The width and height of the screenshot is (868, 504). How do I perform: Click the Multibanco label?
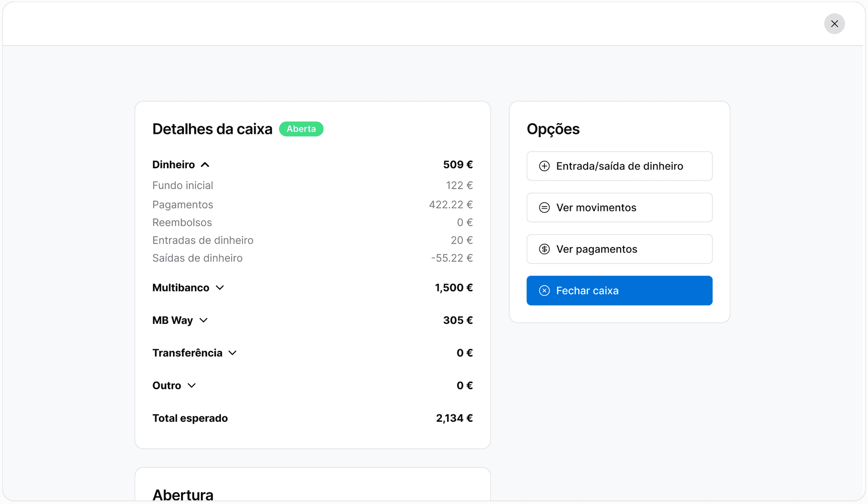click(181, 288)
